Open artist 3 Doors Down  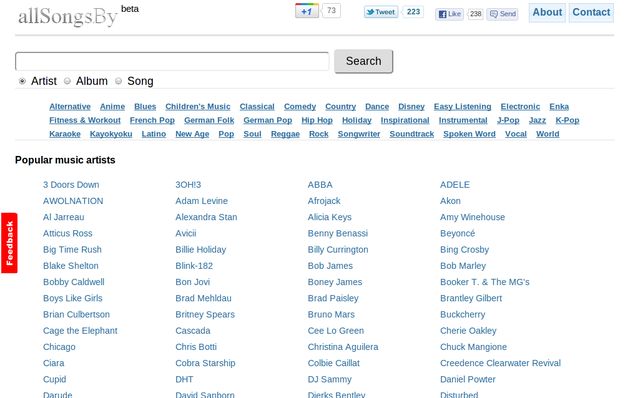point(71,185)
